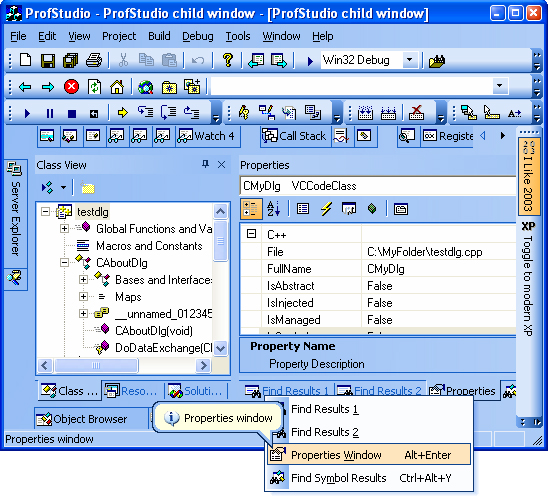Open the Class View sort dropdown arrow
Image resolution: width=548 pixels, height=496 pixels.
pos(63,188)
